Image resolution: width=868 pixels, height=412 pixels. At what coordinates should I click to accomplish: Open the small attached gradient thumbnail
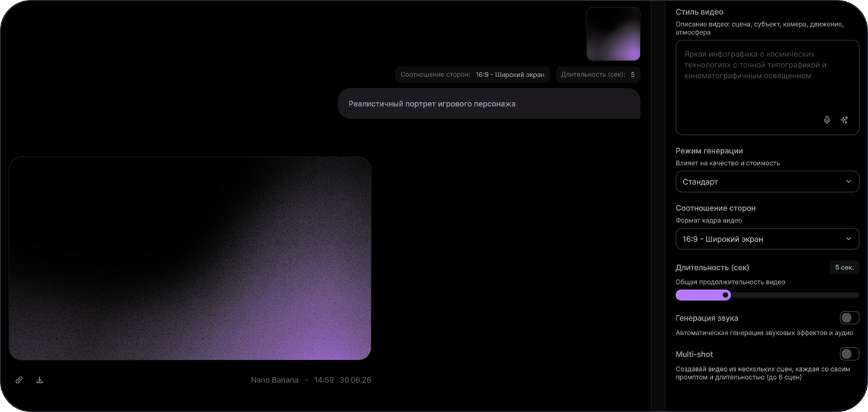pyautogui.click(x=614, y=34)
